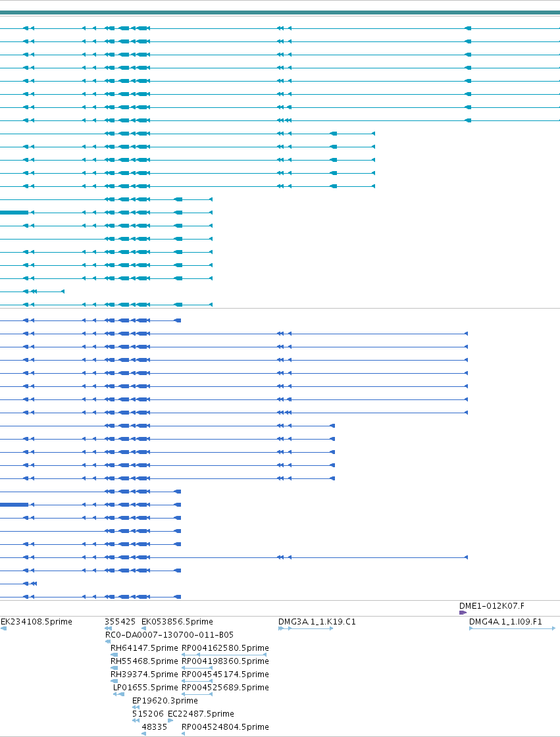Select the thick cyan exon block at left
Screen dimensions: 560x737
(14, 213)
